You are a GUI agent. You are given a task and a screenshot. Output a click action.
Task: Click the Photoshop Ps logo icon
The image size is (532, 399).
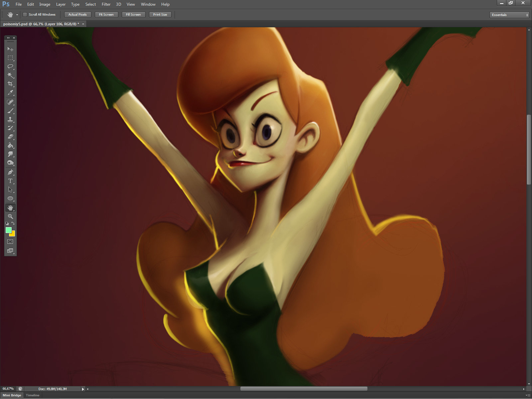coord(6,4)
